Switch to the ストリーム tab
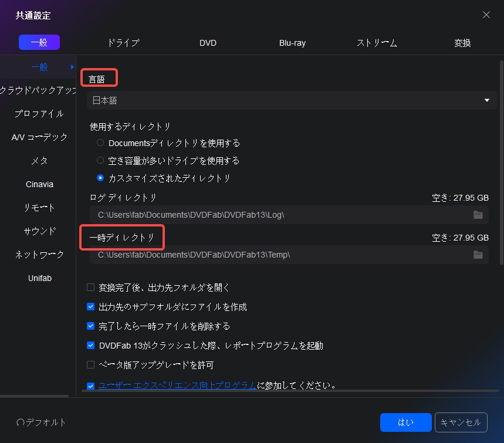Viewport: 504px width, 443px height. point(377,43)
